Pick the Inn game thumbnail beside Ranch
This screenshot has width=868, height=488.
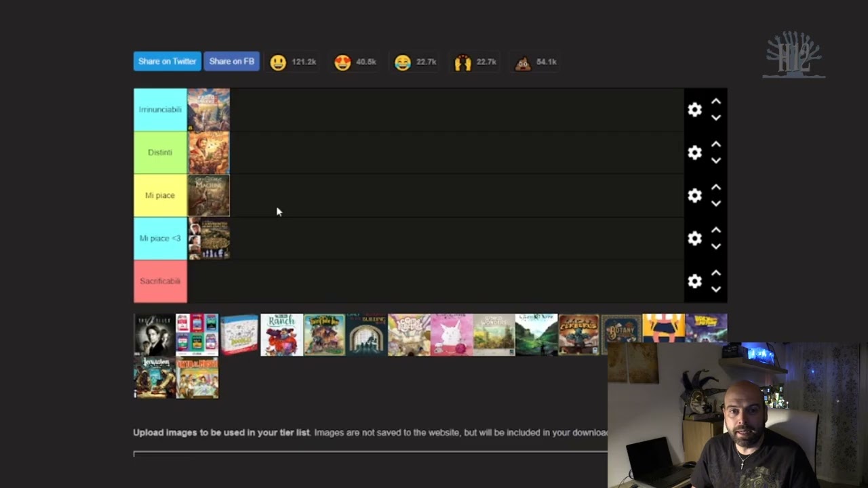coord(324,335)
